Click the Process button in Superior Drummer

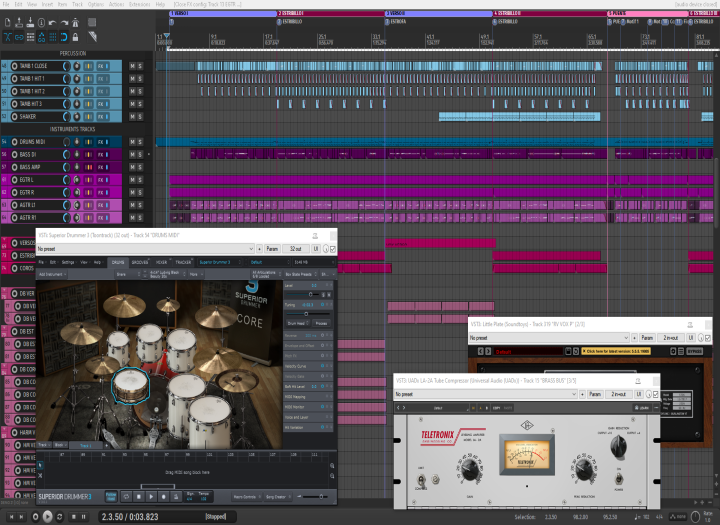(x=321, y=323)
